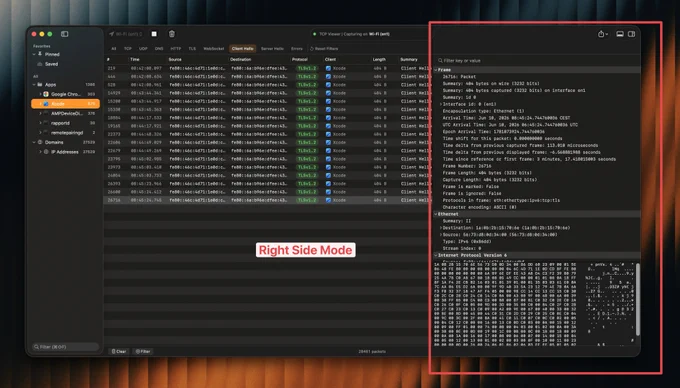Expand the rapportd tree item chevron
680x388 pixels.
[x=40, y=123]
